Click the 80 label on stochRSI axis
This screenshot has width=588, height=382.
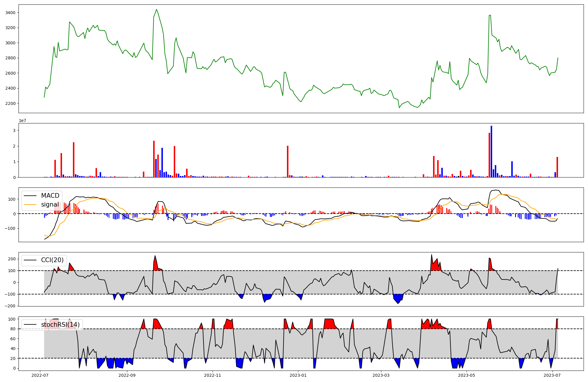click(12, 329)
